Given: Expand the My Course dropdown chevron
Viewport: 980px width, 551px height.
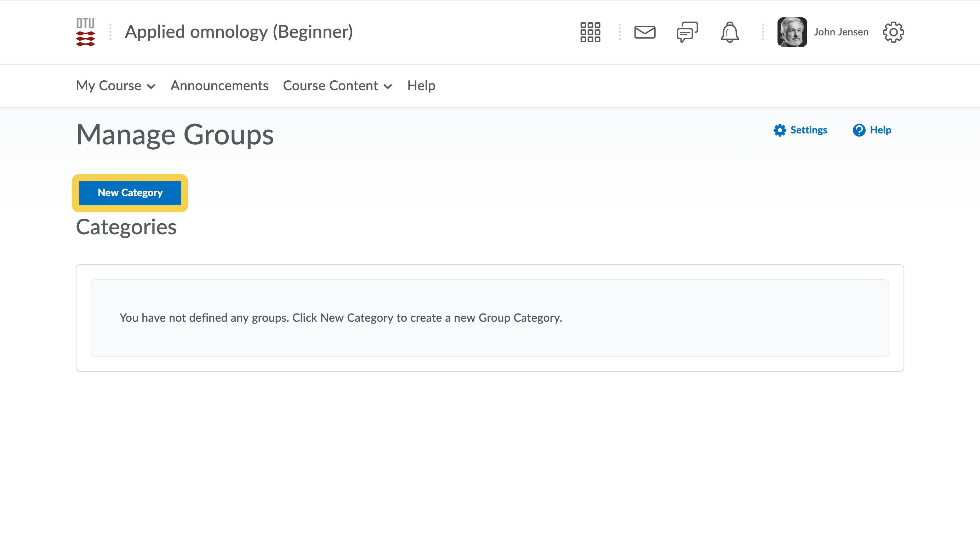Looking at the screenshot, I should 151,87.
